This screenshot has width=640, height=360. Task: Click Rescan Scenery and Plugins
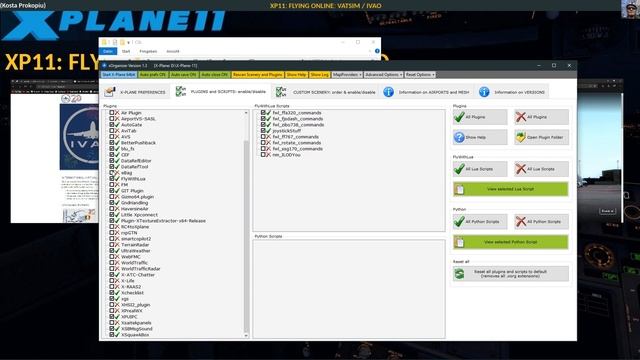pyautogui.click(x=257, y=75)
